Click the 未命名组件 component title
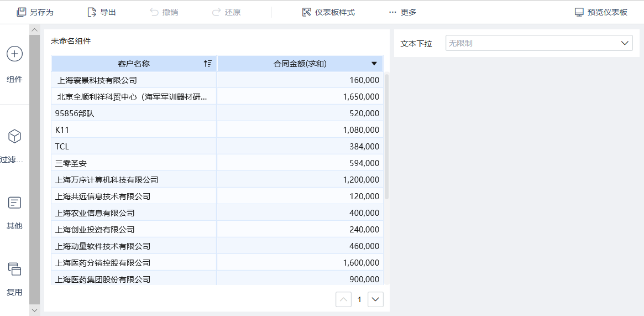The image size is (644, 316). pos(71,41)
